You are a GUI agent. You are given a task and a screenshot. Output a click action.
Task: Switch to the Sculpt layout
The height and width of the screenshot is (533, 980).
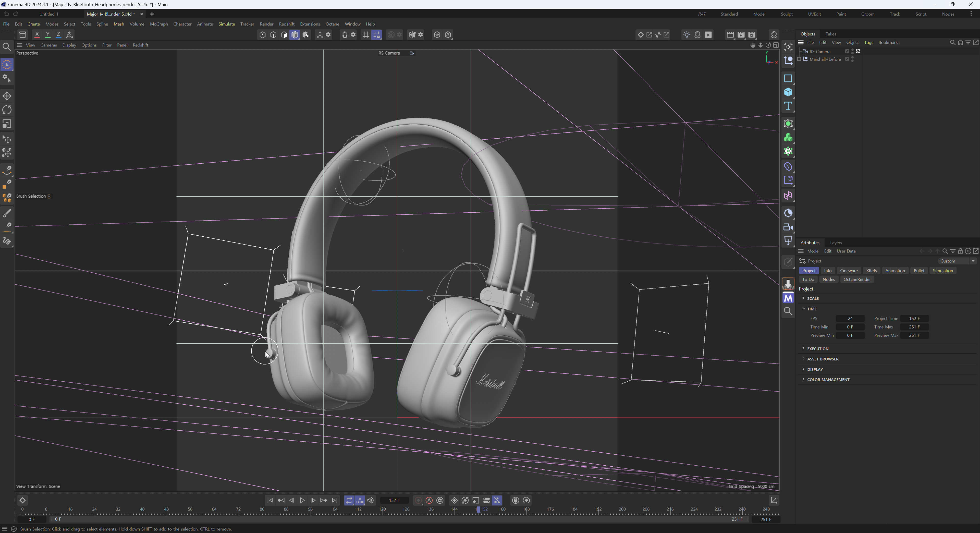(x=786, y=14)
